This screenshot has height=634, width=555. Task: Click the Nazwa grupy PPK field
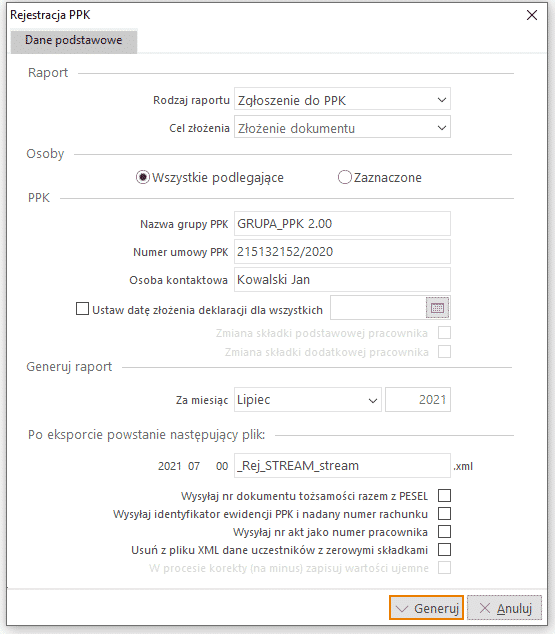coord(342,224)
